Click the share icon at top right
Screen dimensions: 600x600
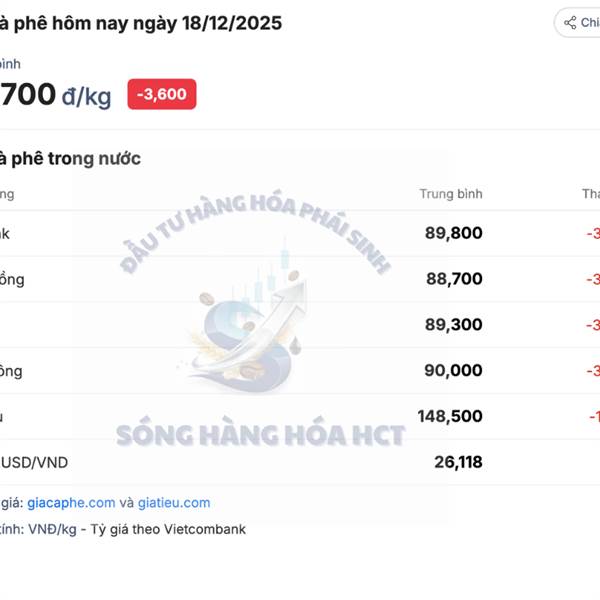pos(570,23)
